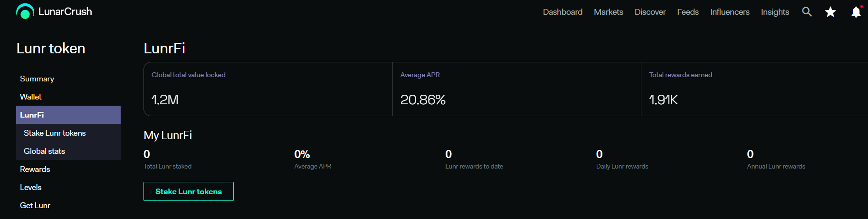This screenshot has height=219, width=868.
Task: Click the LunrFi page title
Action: (x=164, y=48)
